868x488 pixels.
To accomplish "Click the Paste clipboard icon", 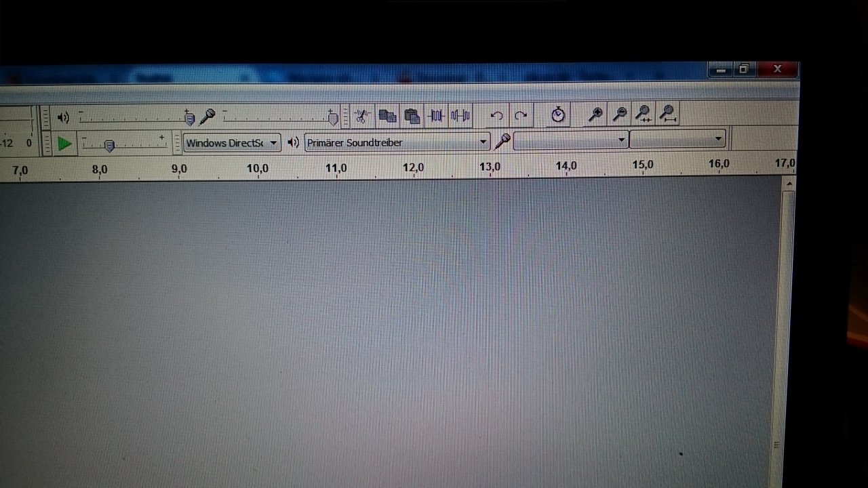I will [412, 116].
